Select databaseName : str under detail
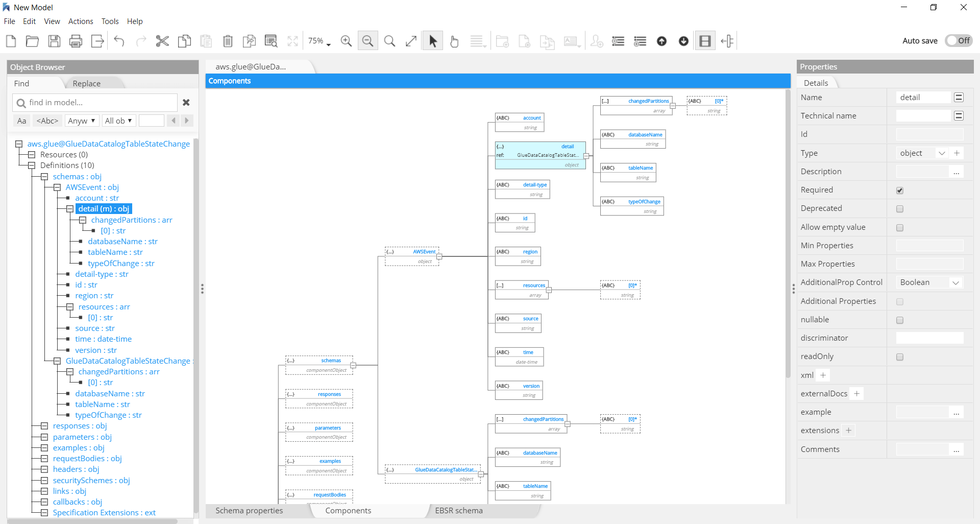Image resolution: width=980 pixels, height=524 pixels. [122, 242]
